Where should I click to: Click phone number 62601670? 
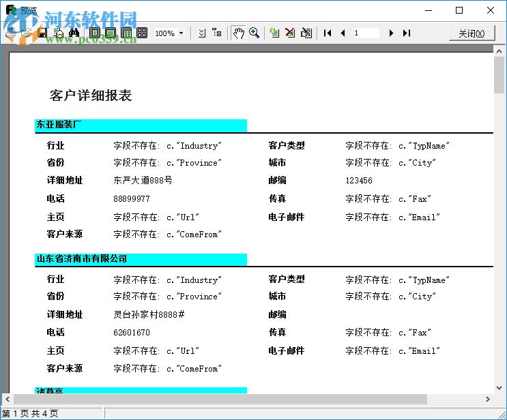(x=132, y=333)
